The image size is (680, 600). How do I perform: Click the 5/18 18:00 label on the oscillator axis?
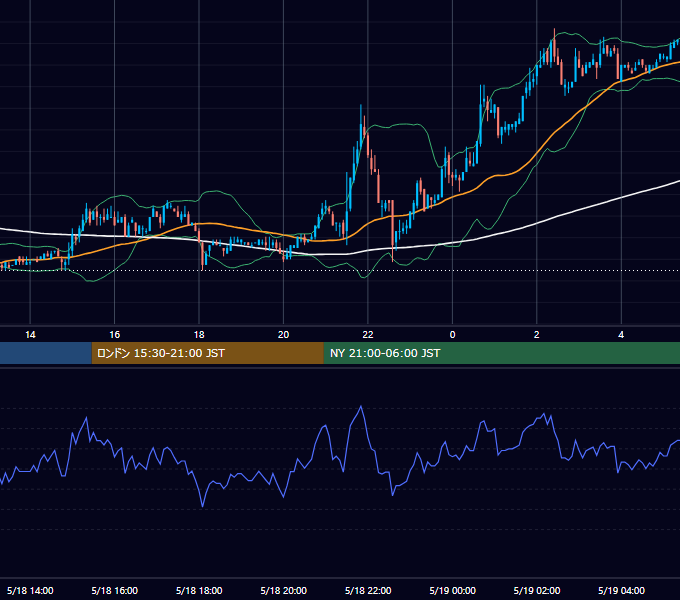[199, 590]
